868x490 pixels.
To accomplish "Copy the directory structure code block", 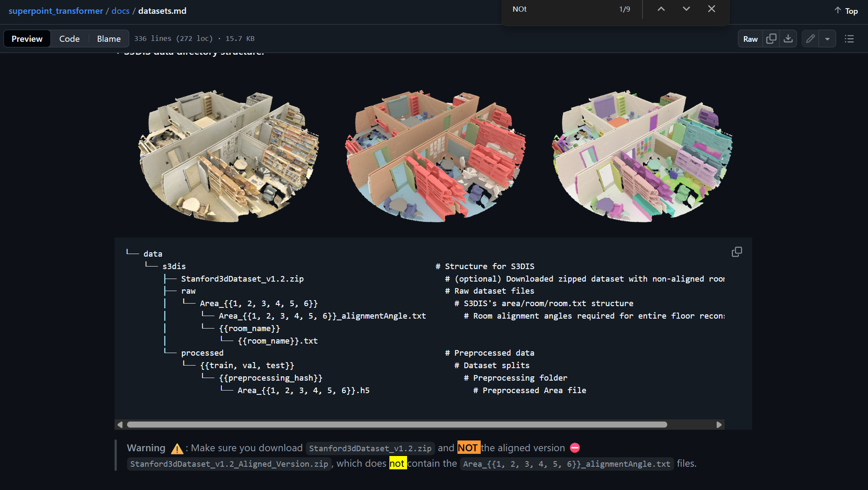I will click(x=737, y=252).
